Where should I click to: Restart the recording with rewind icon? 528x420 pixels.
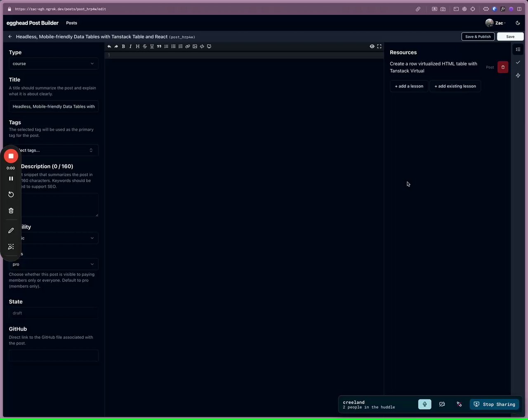click(x=11, y=195)
